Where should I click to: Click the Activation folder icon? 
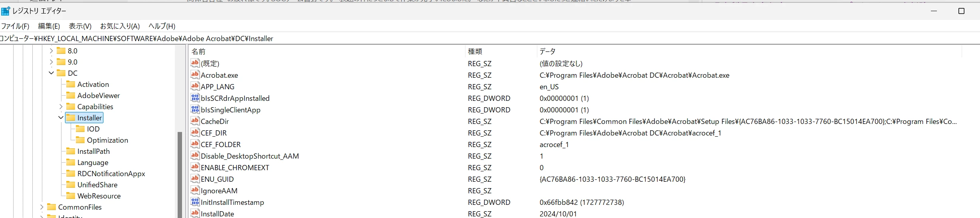(x=71, y=84)
